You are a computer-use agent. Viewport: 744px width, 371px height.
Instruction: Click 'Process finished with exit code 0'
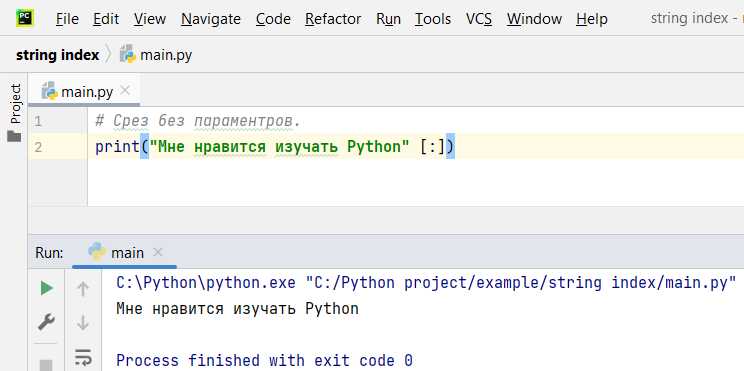pyautogui.click(x=264, y=361)
